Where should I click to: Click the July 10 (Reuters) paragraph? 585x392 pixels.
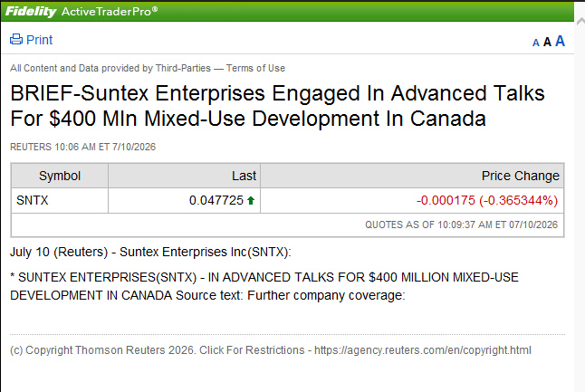tap(150, 253)
